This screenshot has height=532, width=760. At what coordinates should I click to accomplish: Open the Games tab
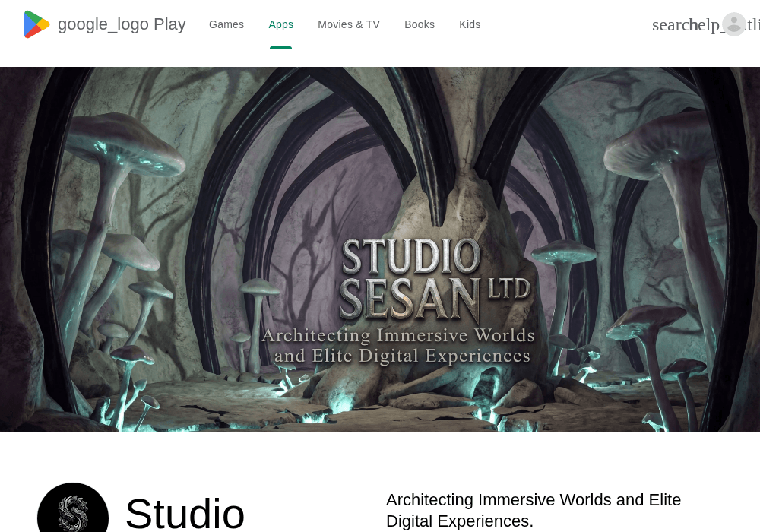click(226, 24)
